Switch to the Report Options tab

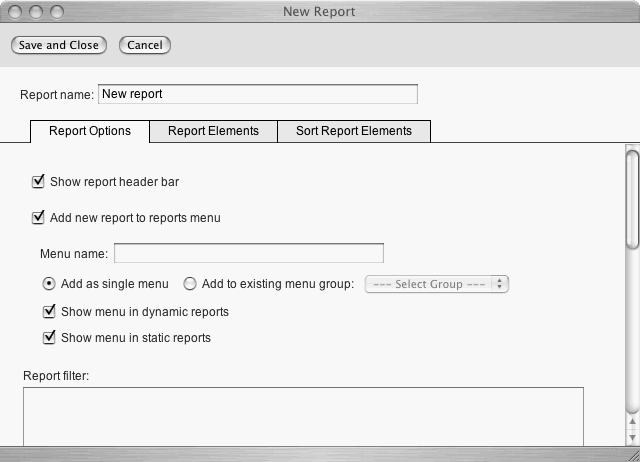click(x=90, y=131)
